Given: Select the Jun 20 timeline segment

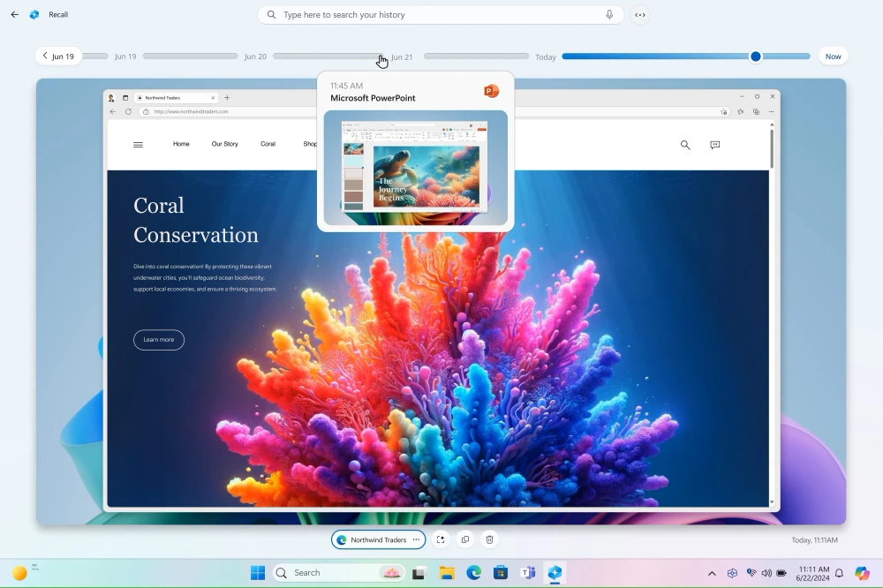Looking at the screenshot, I should coord(328,57).
